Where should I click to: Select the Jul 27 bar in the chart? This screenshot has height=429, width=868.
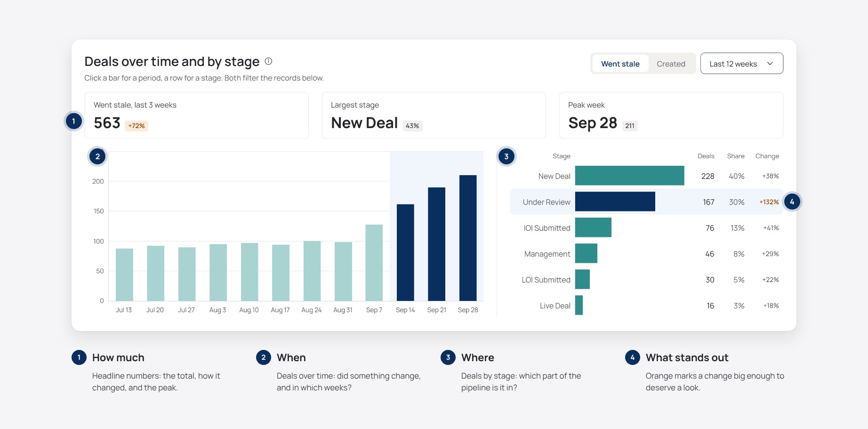(x=187, y=274)
